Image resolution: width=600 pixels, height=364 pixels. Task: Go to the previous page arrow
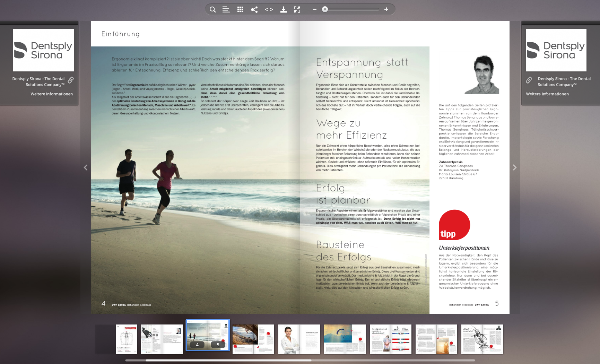tap(86, 167)
